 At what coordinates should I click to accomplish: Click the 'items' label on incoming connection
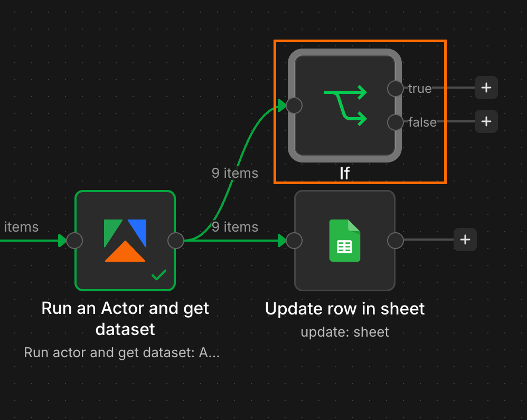click(x=21, y=227)
